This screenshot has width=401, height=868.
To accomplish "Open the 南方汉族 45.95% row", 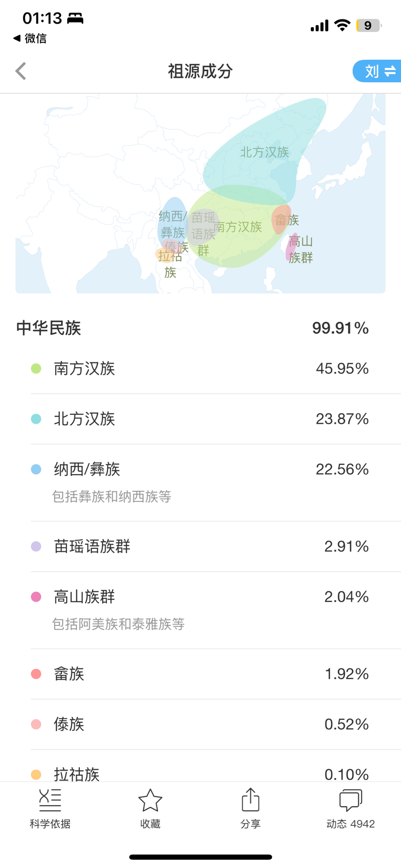I will [x=200, y=369].
